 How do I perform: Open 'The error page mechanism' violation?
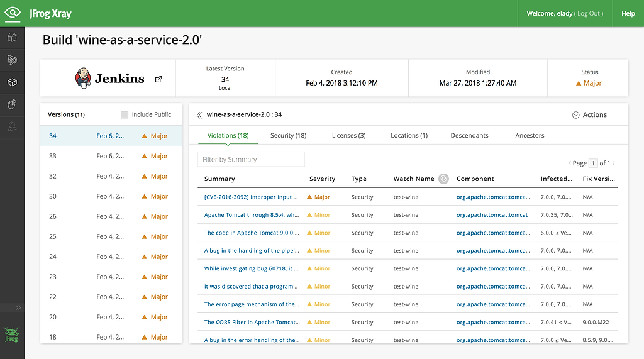(252, 304)
